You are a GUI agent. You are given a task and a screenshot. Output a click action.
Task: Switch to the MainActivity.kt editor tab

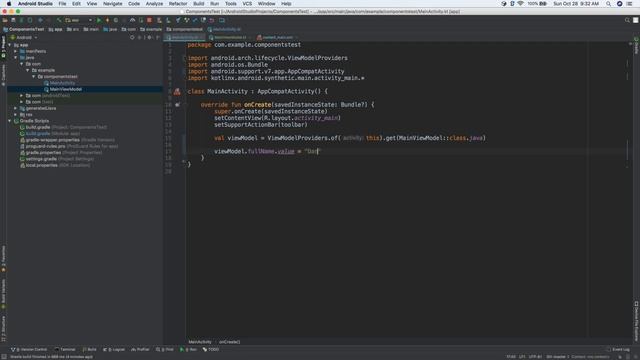point(184,38)
